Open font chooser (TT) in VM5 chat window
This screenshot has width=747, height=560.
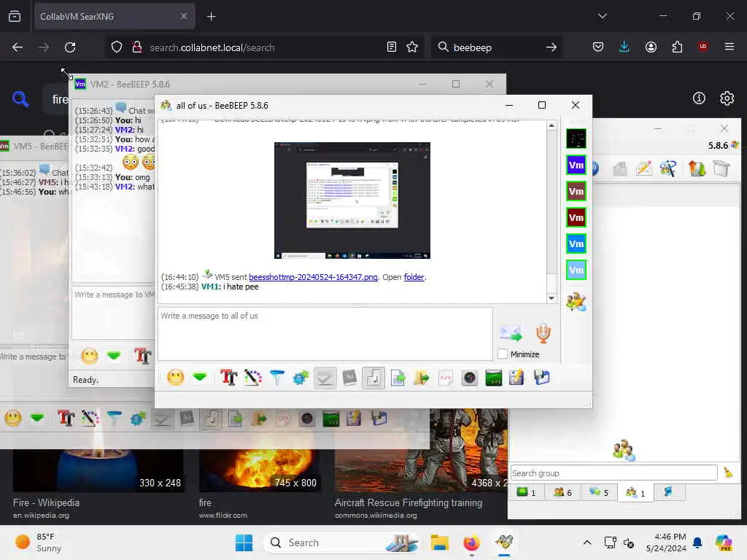coord(66,419)
